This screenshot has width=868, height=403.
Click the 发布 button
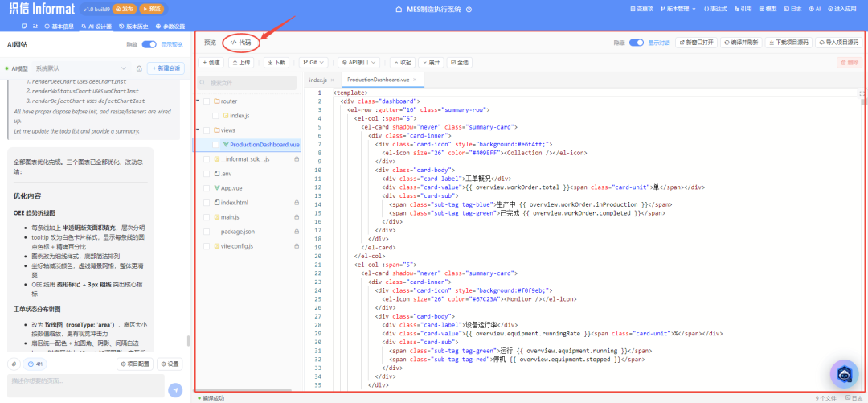tap(125, 9)
